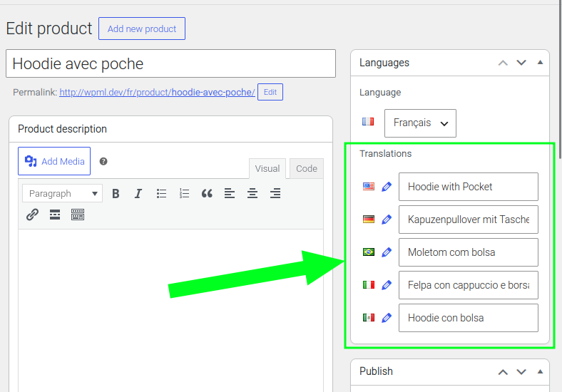Click the Product description heading

pos(62,129)
